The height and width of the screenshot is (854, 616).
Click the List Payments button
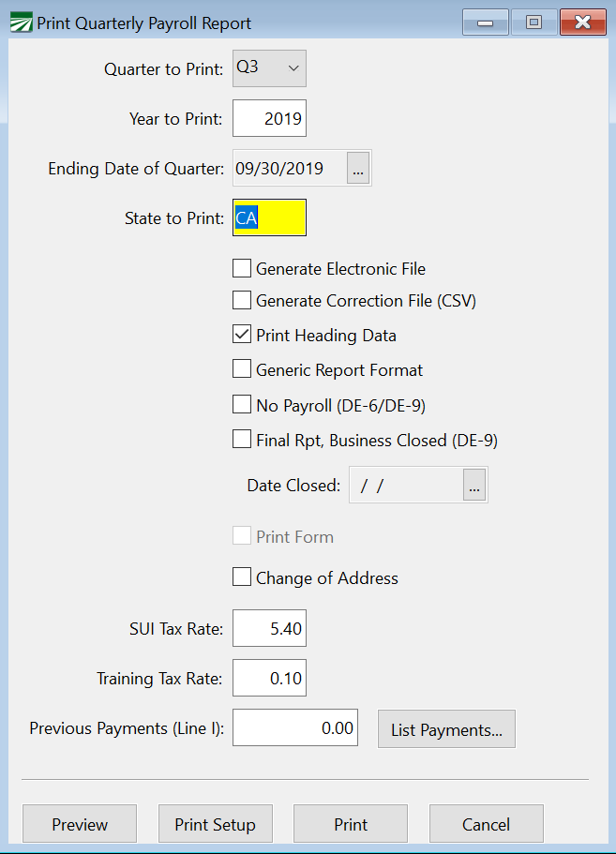tap(446, 729)
